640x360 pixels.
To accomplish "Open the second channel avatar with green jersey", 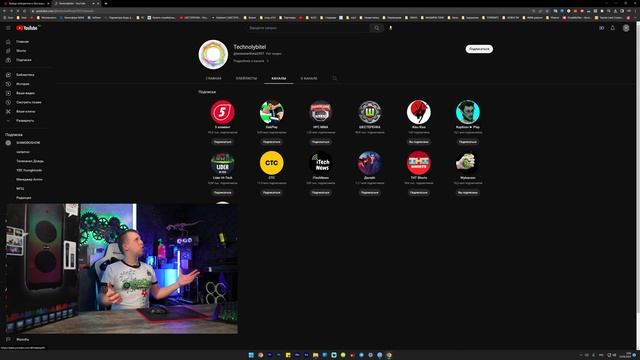I will (271, 112).
